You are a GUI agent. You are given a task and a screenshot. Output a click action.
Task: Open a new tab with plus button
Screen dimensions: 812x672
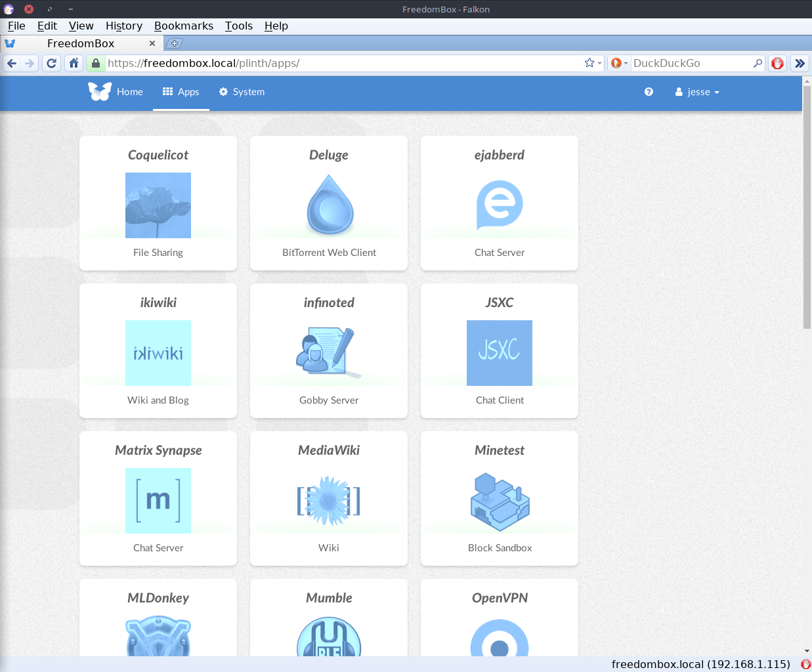coord(174,43)
